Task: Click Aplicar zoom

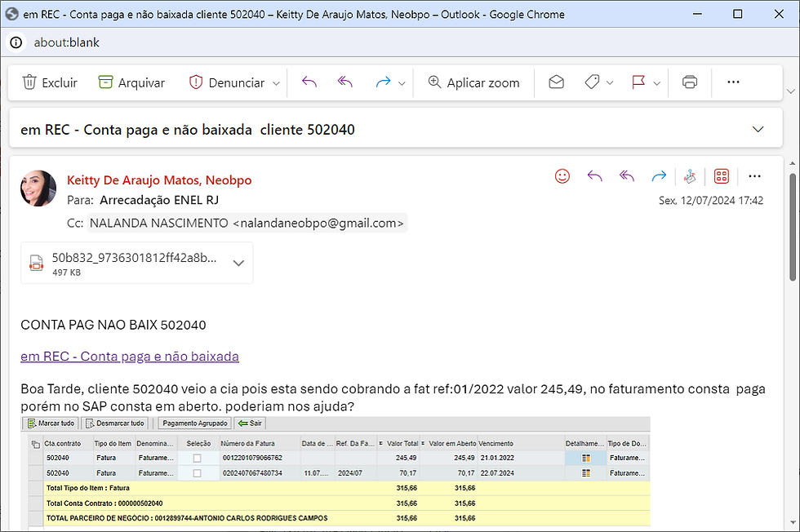Action: [473, 82]
